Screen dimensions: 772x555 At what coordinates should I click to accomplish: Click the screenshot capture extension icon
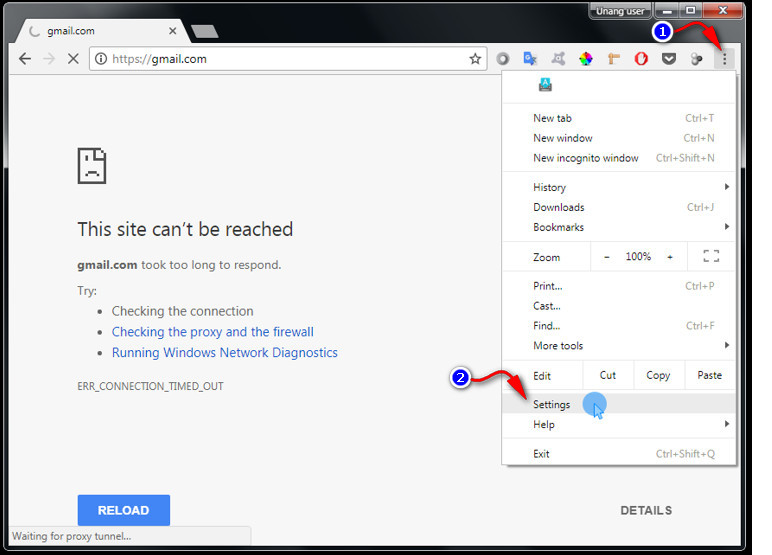[x=558, y=59]
